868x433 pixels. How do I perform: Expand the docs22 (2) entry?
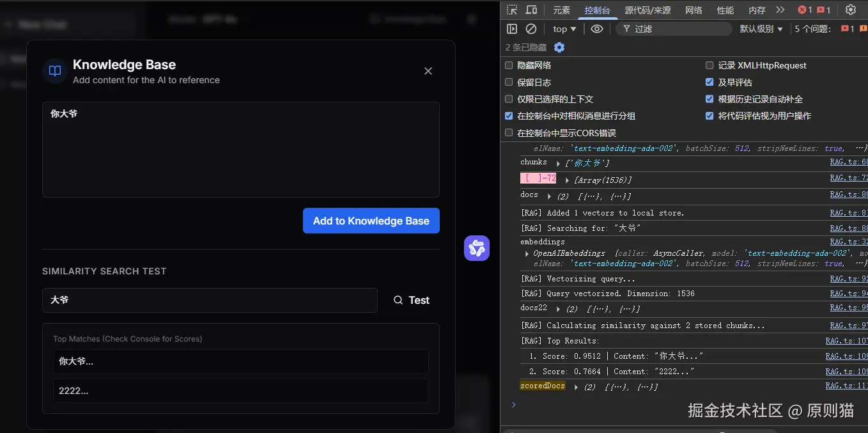pyautogui.click(x=558, y=309)
